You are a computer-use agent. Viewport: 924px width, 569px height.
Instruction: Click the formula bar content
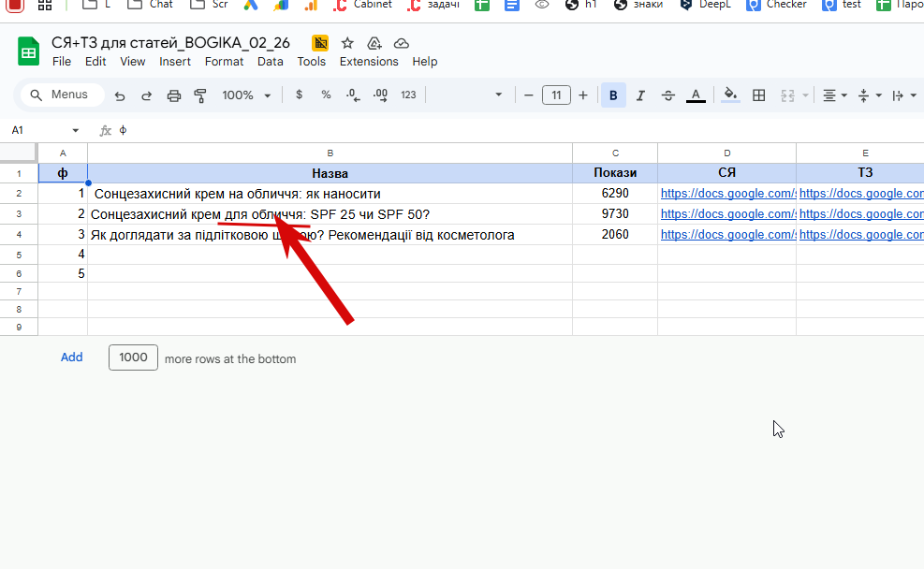pos(124,130)
